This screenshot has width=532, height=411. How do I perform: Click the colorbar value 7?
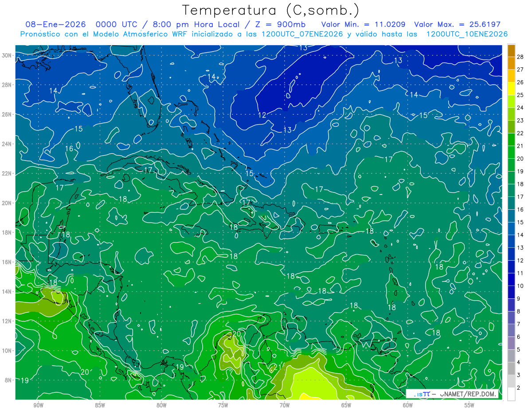tap(519, 324)
